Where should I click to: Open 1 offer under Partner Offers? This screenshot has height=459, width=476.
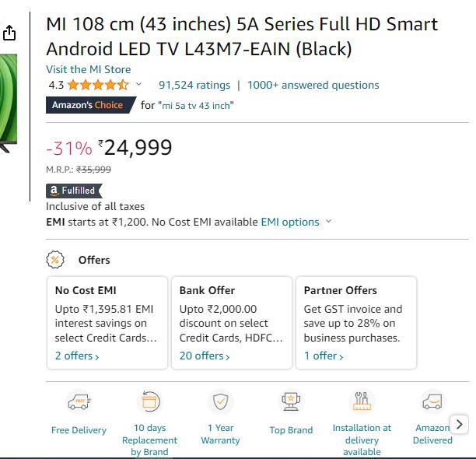[324, 356]
